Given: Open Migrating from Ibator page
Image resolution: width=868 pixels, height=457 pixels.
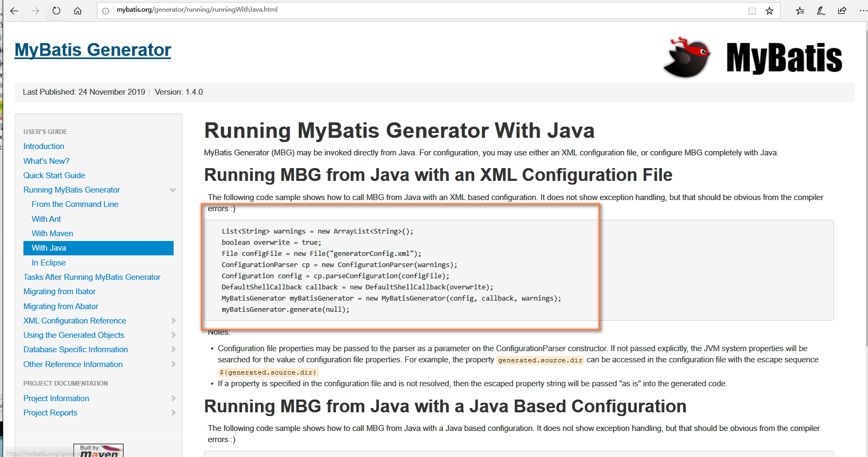Looking at the screenshot, I should [x=60, y=292].
